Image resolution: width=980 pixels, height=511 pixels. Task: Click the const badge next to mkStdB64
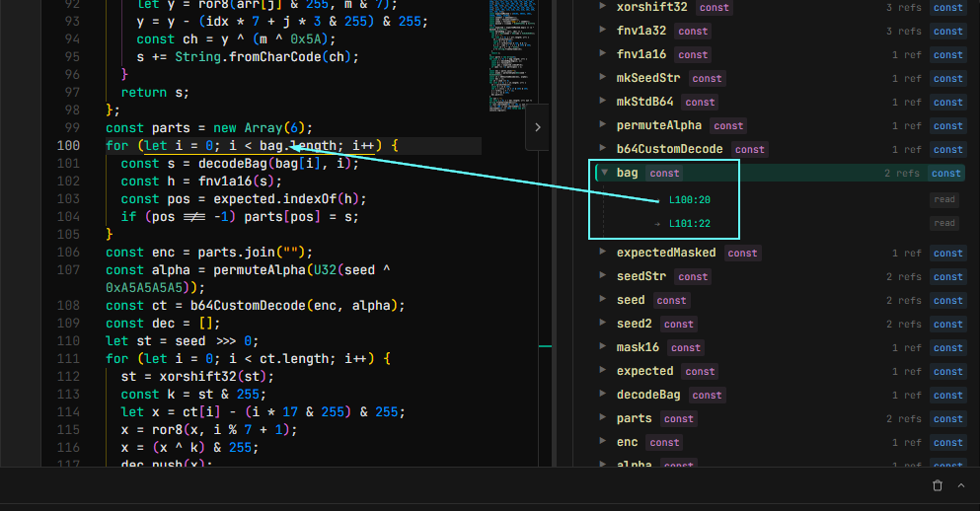[x=700, y=103]
